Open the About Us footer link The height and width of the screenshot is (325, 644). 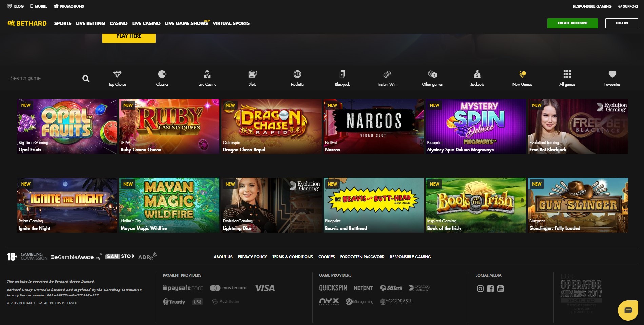click(x=223, y=257)
